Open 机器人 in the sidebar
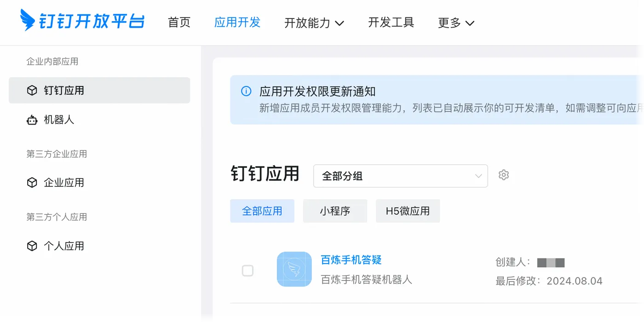 59,120
